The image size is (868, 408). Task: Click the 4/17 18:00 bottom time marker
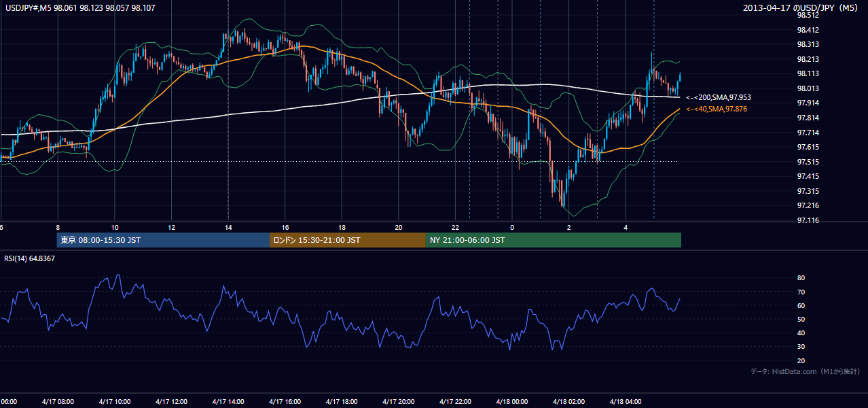[342, 402]
